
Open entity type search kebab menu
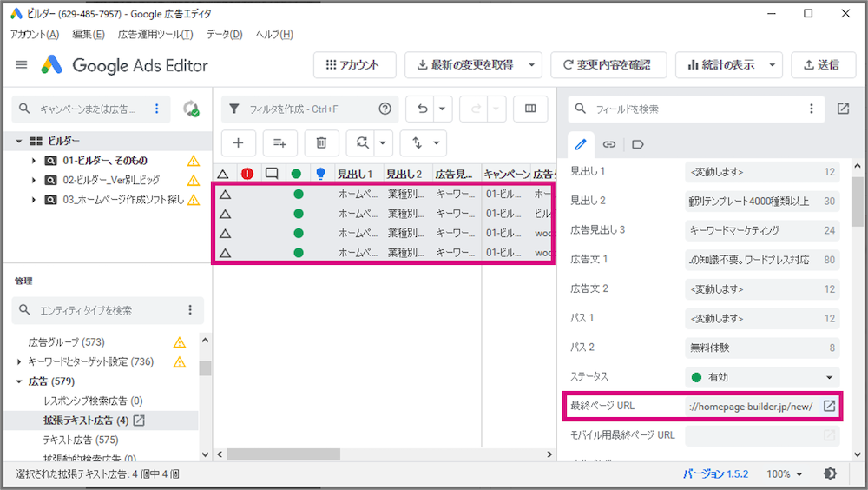pyautogui.click(x=190, y=310)
